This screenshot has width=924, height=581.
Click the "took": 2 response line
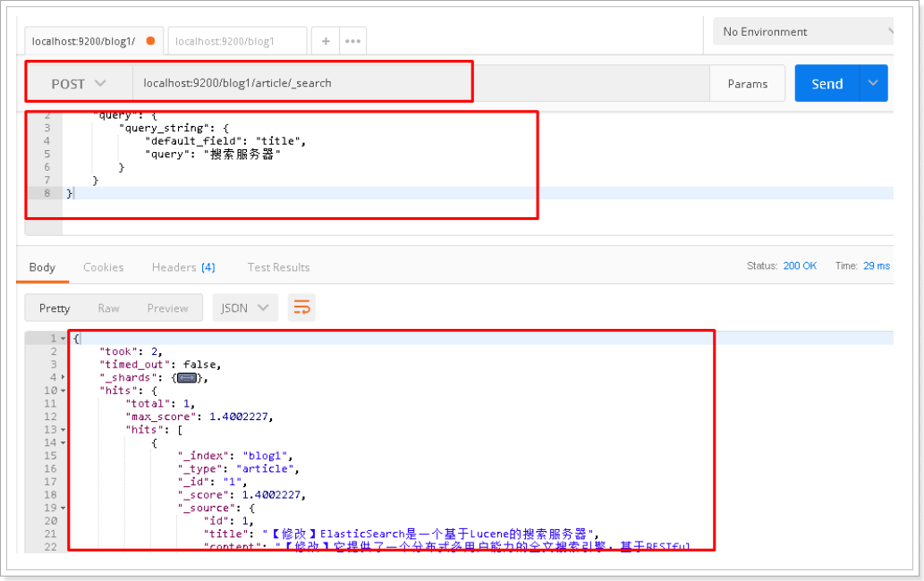(x=131, y=351)
